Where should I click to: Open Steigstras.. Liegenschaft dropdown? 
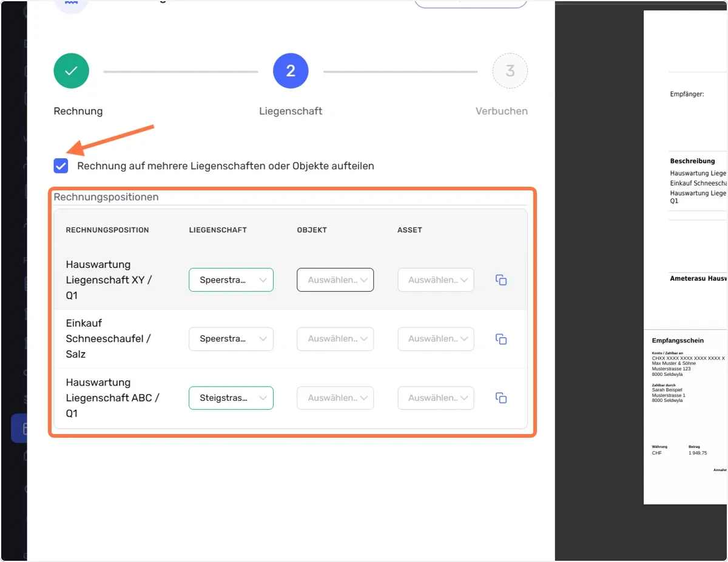click(x=231, y=398)
